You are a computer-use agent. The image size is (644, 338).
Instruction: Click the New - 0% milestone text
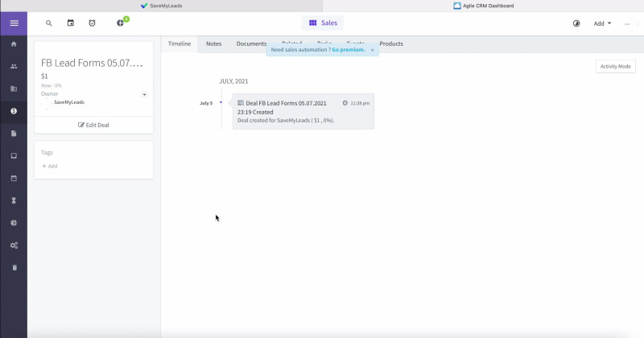[x=52, y=85]
